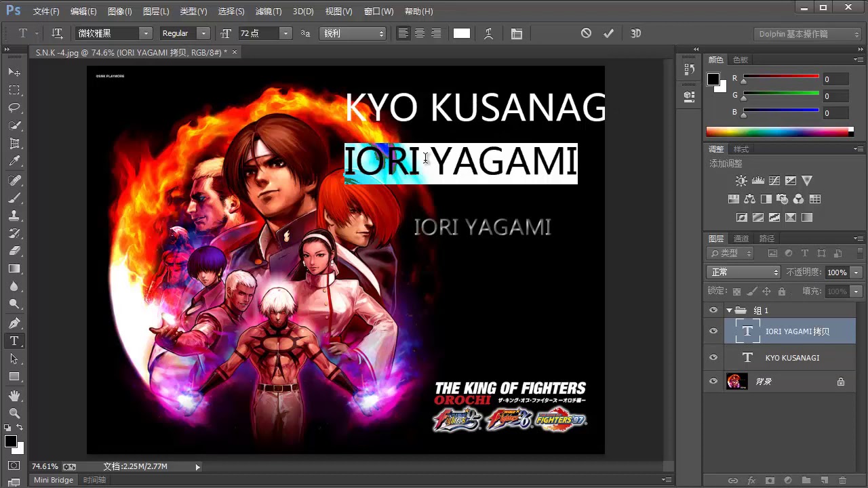The image size is (868, 488).
Task: Select the Gradient tool
Action: pos(14,269)
